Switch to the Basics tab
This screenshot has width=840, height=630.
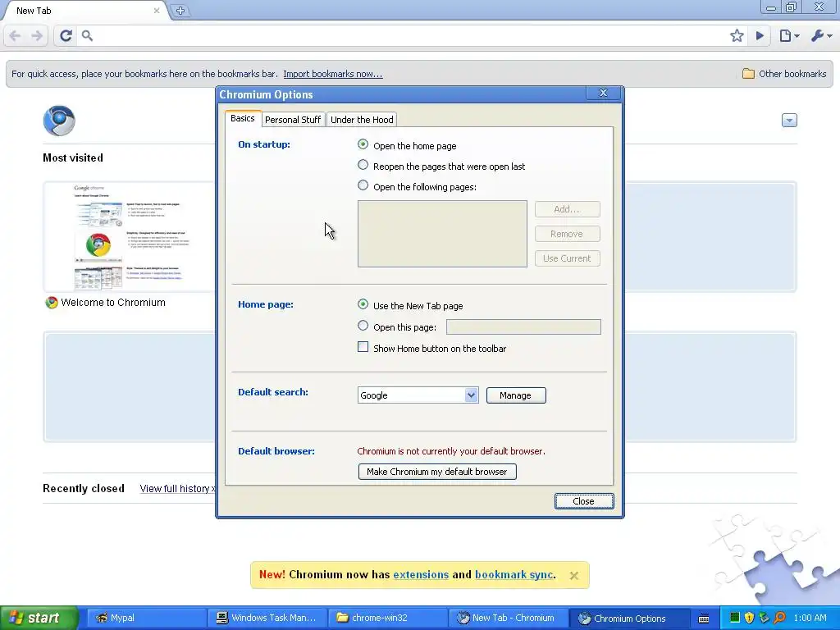[243, 118]
